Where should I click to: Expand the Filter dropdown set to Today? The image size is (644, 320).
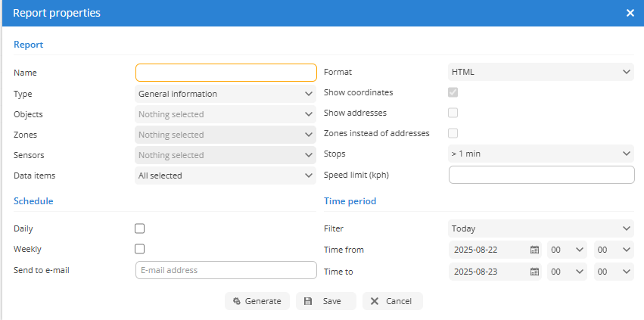click(x=541, y=228)
